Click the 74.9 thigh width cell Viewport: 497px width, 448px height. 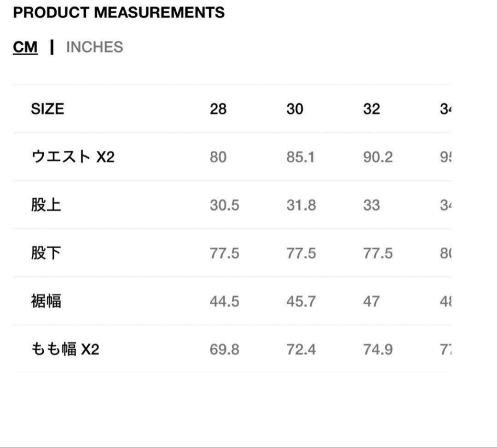click(377, 350)
